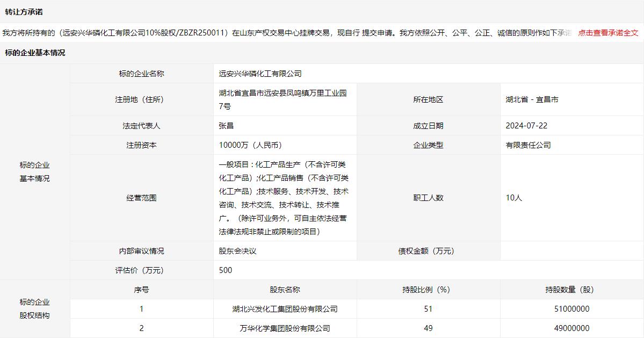
Task: Click the share quantity 49000000
Action: click(571, 328)
